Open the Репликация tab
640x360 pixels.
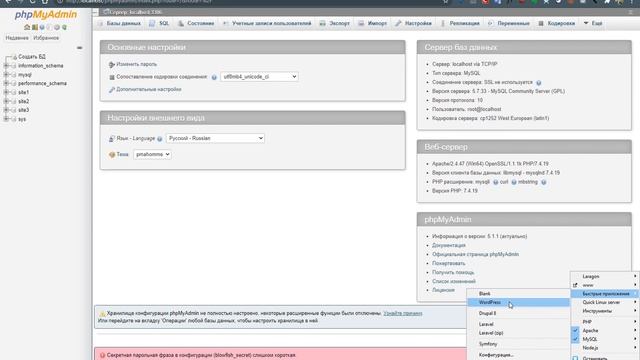point(460,23)
